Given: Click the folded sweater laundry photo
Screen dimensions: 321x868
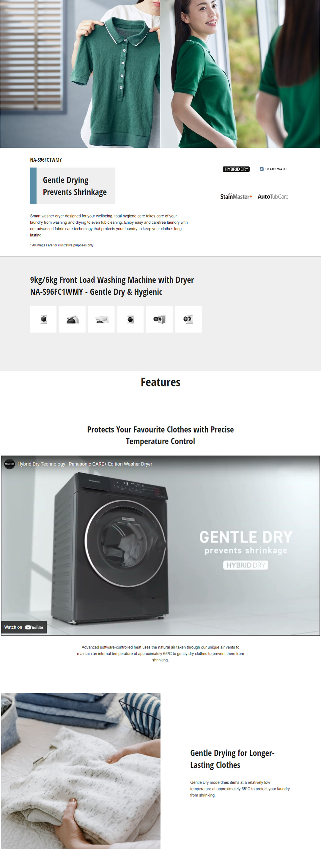Looking at the screenshot, I should (x=81, y=771).
